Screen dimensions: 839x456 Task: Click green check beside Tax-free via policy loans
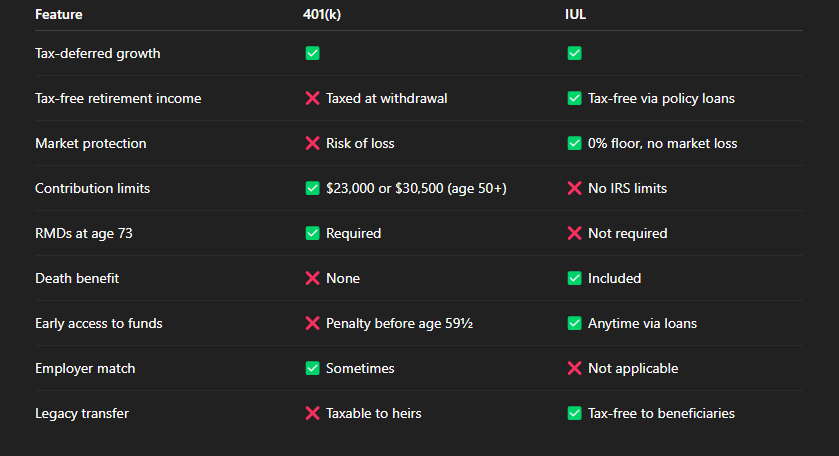575,98
